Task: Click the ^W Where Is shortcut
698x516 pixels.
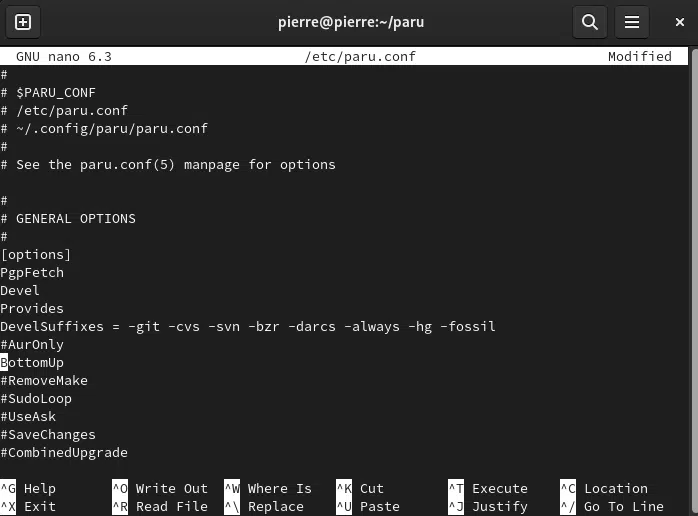Action: (268, 488)
